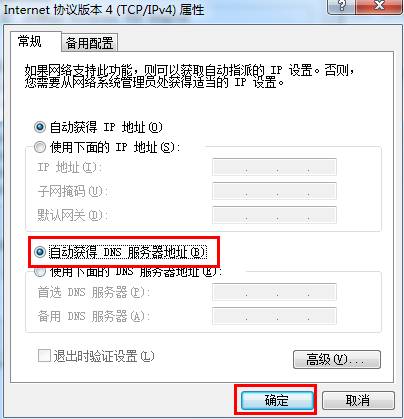Viewport: 404px width, 419px height.
Task: Click the 取消 button
Action: pos(358,400)
